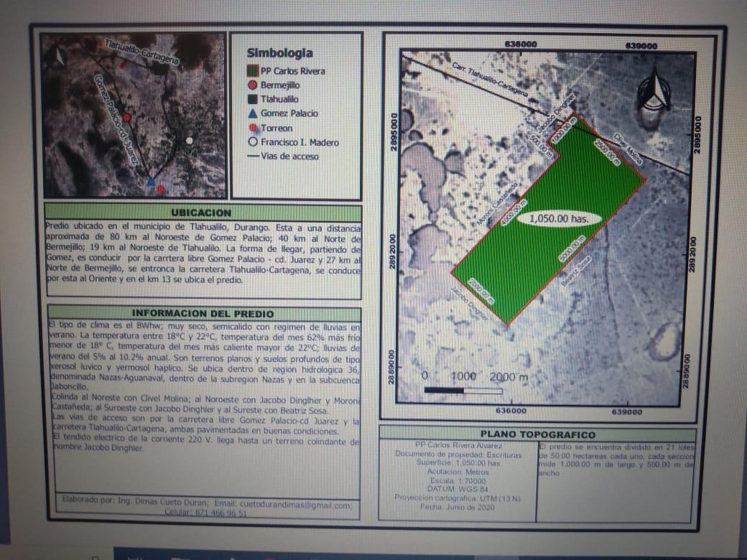Viewport: 747px width, 560px height.
Task: Click the '5000.00 m' boundary measurement label
Action: 572,248
